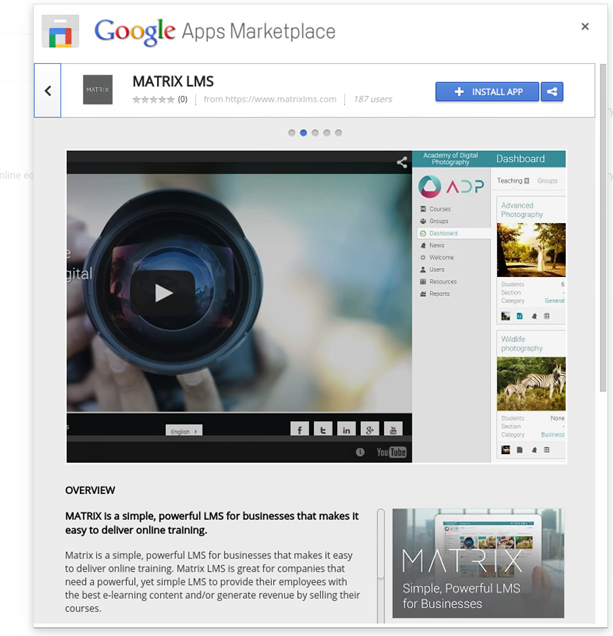613x636 pixels.
Task: Select the third carousel dot
Action: click(315, 133)
